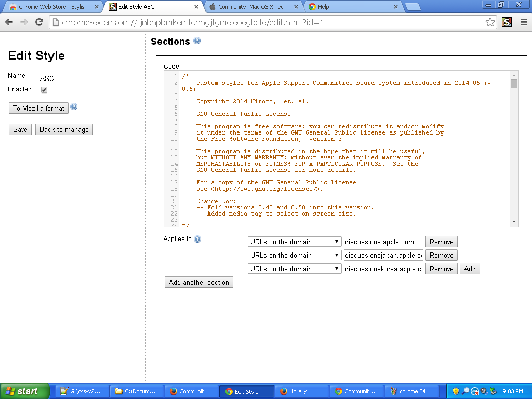Click the magnifier icon in system tray
Image resolution: width=532 pixels, height=399 pixels.
point(465,391)
